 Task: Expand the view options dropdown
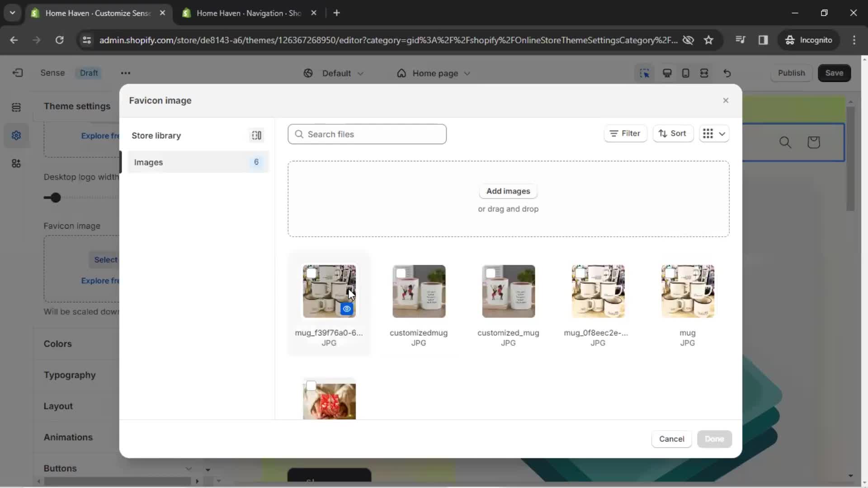click(722, 133)
